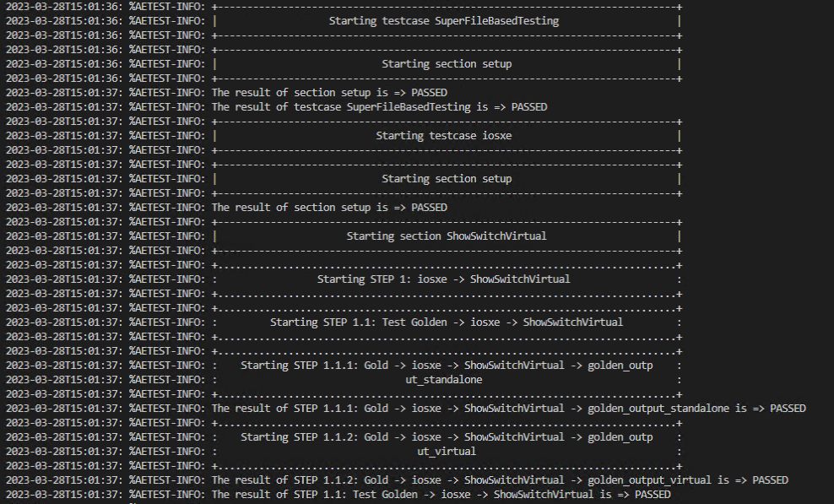Click timestamp on the "Starting section ShowSwitchVirtual" row
Image resolution: width=834 pixels, height=504 pixels.
pos(64,236)
